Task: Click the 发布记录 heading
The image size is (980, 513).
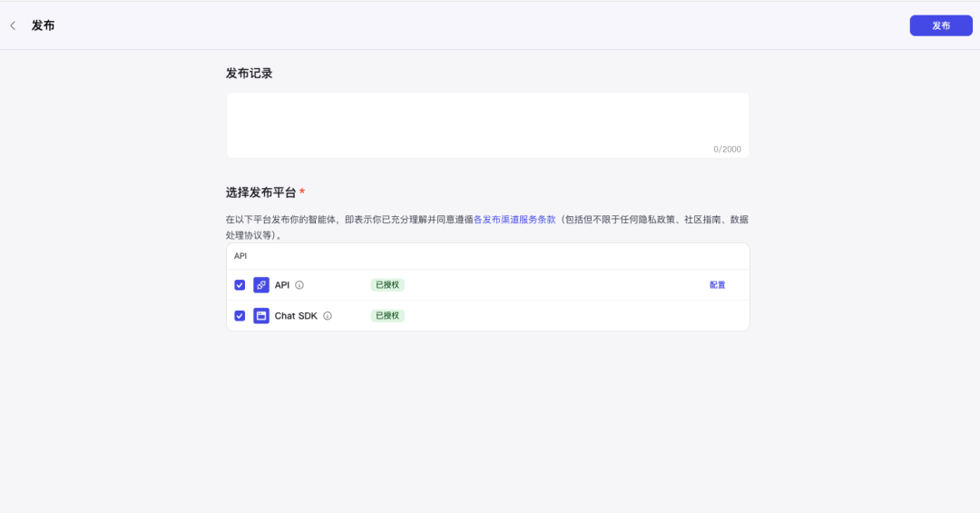Action: 249,74
